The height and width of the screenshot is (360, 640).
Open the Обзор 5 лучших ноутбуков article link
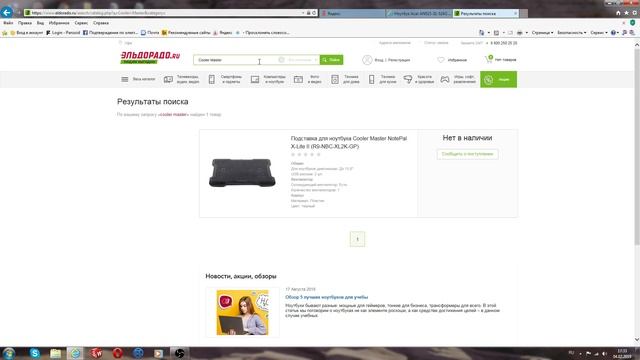click(327, 297)
